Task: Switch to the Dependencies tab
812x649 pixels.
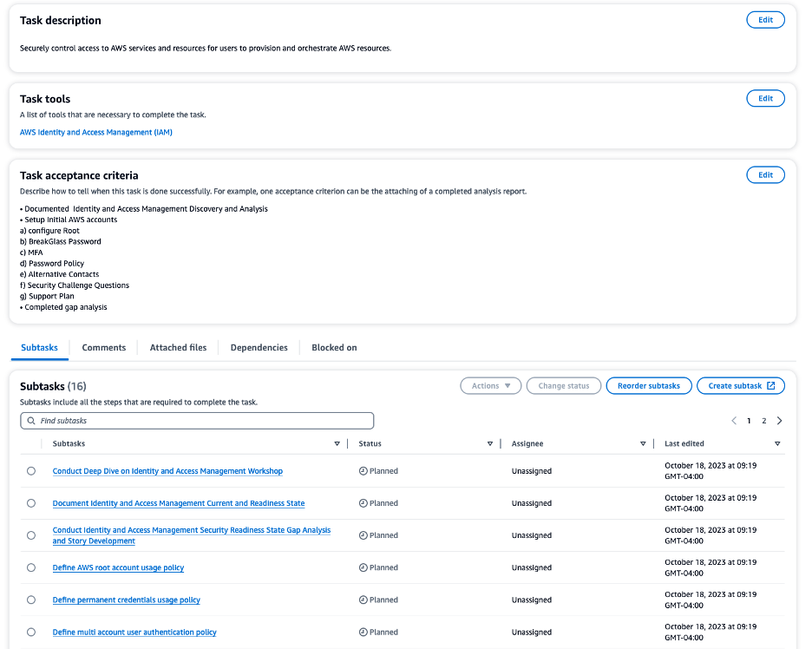Action: [x=259, y=347]
